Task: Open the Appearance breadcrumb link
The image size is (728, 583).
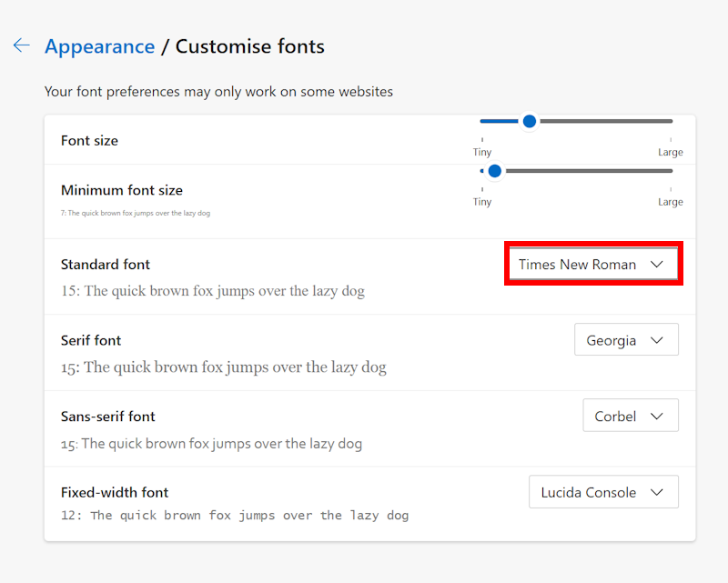Action: click(99, 46)
